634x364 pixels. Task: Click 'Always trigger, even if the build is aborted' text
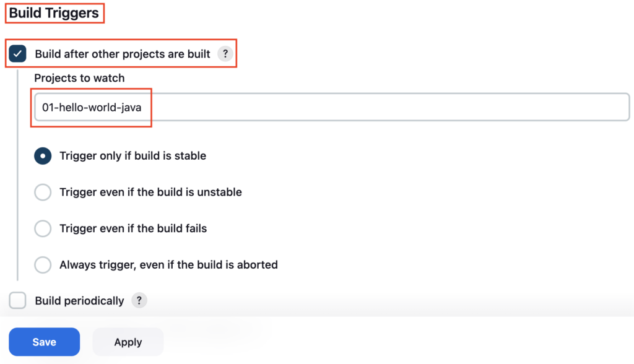coord(168,265)
